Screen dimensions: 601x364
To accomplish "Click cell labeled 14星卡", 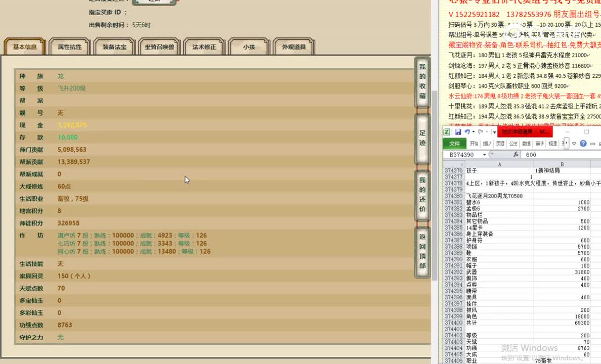I will (x=499, y=227).
